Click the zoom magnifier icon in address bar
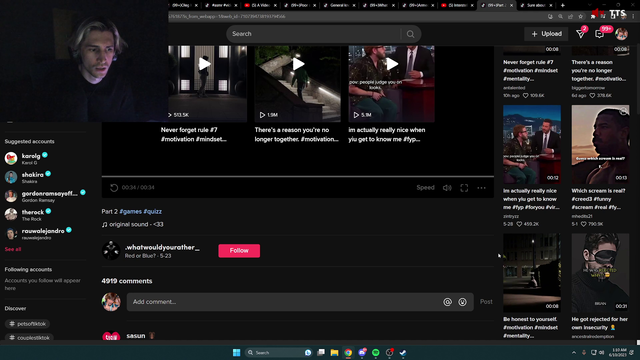The image size is (640, 360). (560, 16)
